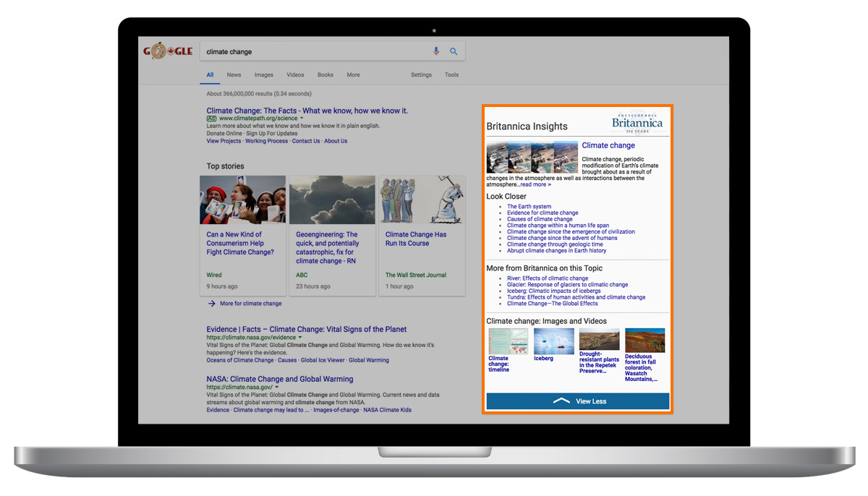
Task: Open NASA: Climate Change and Global Warming
Action: 280,379
